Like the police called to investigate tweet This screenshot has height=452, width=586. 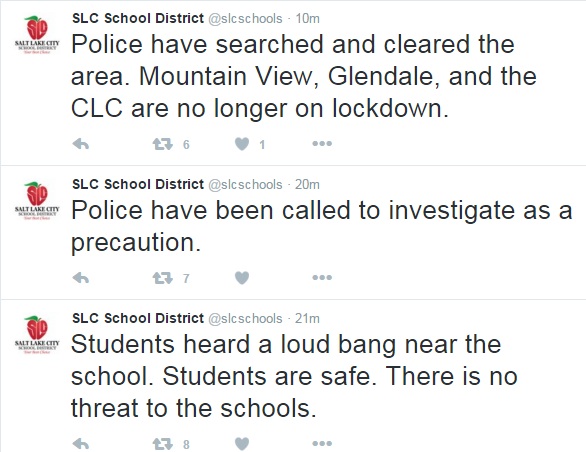242,278
